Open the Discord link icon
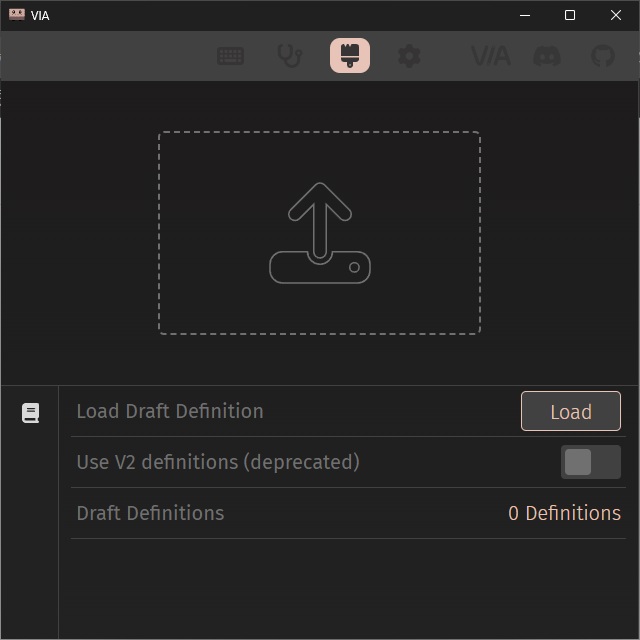Screen dimensions: 640x640 point(547,56)
